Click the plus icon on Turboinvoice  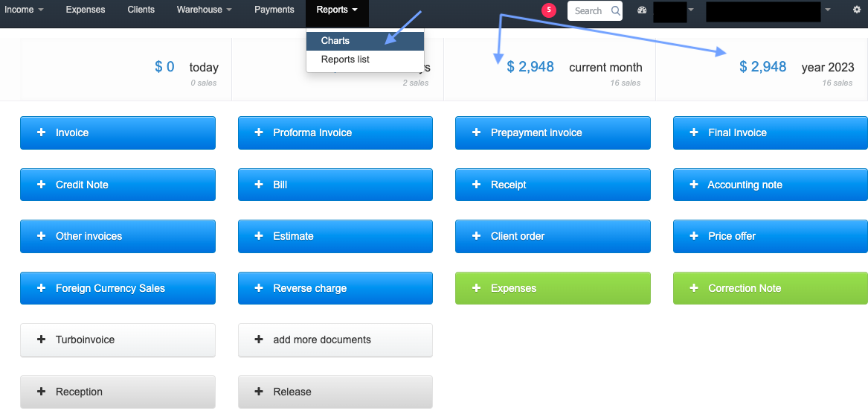41,340
